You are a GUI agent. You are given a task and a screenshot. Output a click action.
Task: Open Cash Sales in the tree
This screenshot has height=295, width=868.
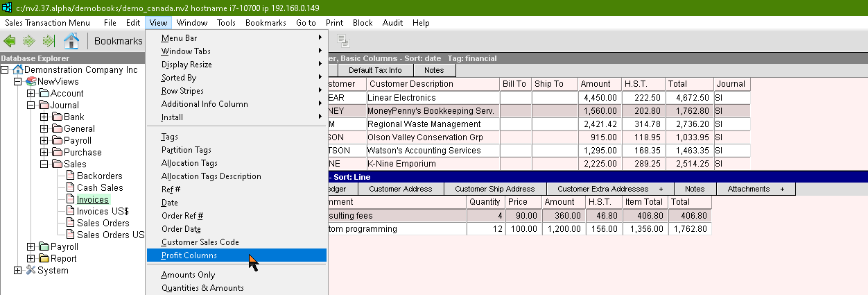(x=100, y=187)
